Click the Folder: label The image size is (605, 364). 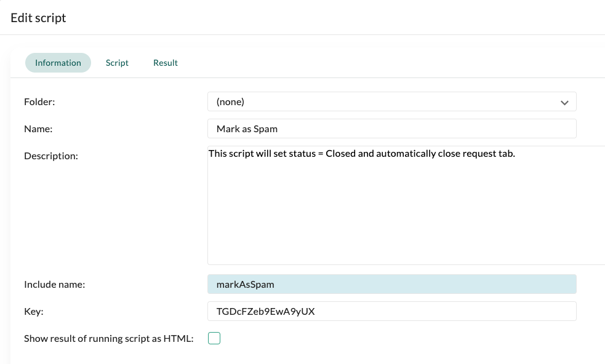click(x=39, y=102)
